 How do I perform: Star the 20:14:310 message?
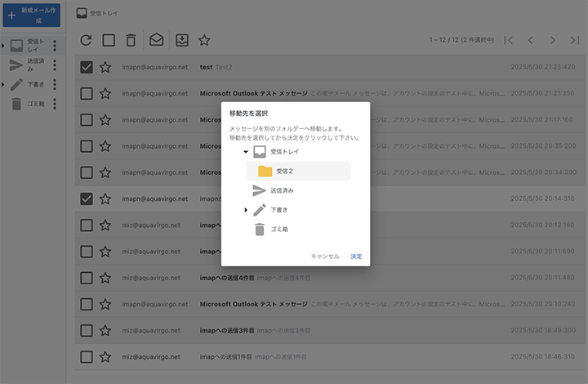(x=105, y=199)
